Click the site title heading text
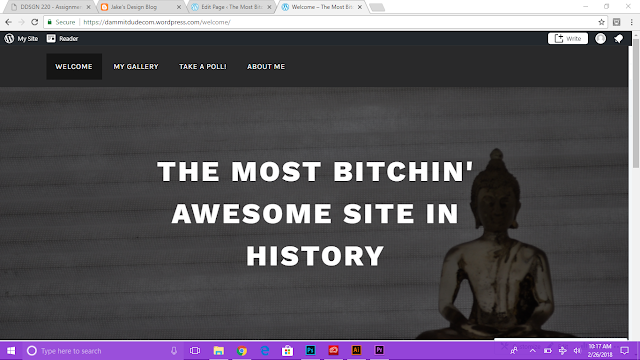This screenshot has width=640, height=360. tap(315, 213)
